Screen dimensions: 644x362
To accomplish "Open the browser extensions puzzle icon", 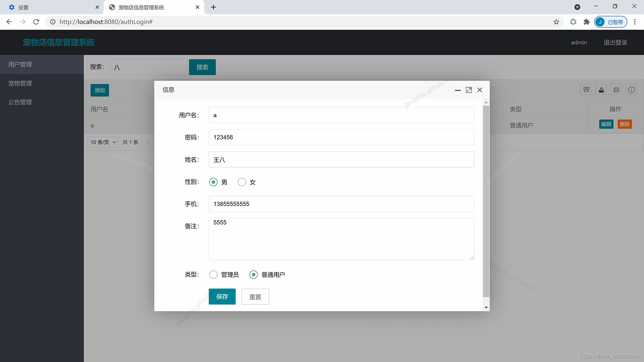I will coord(586,22).
